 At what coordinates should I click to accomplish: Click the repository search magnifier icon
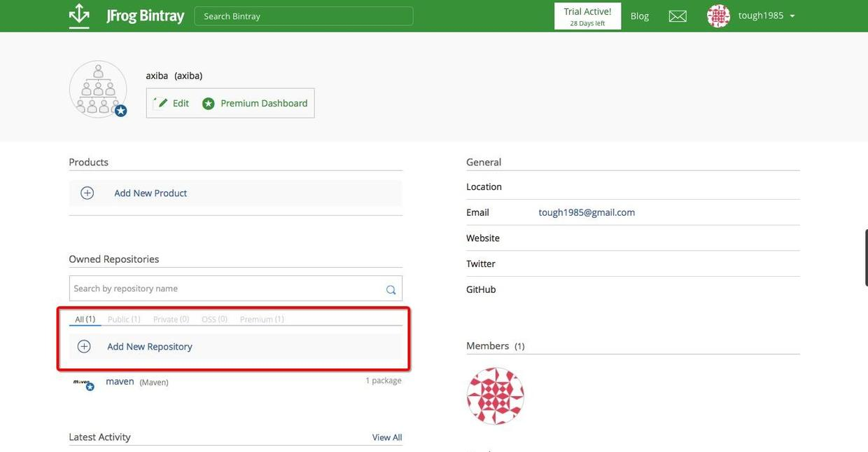pos(391,289)
